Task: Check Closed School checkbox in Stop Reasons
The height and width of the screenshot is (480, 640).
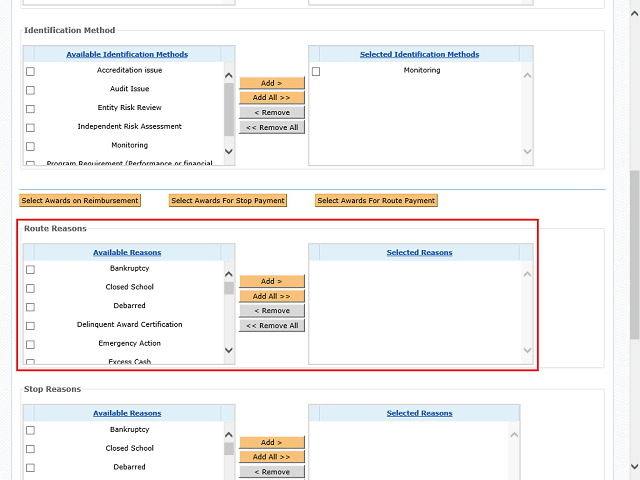Action: 30,449
